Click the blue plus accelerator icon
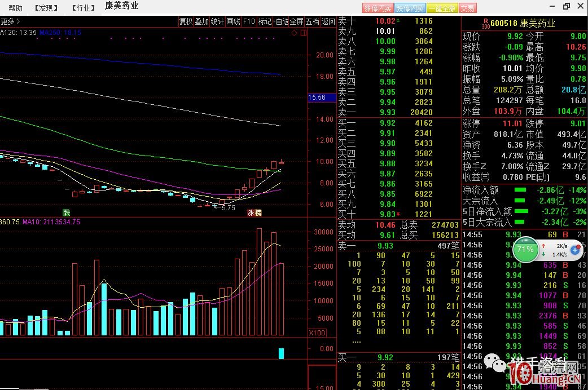 (x=576, y=250)
